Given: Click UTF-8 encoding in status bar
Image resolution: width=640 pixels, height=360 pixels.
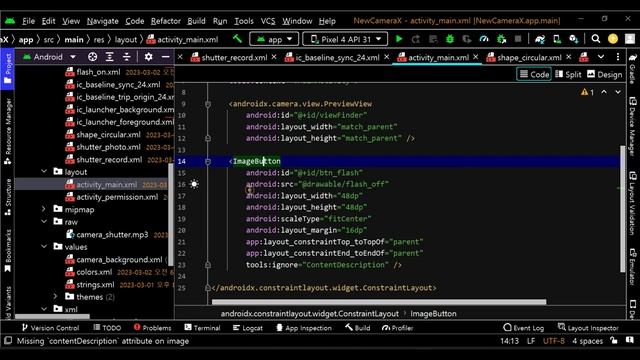Looking at the screenshot, I should pyautogui.click(x=553, y=341).
